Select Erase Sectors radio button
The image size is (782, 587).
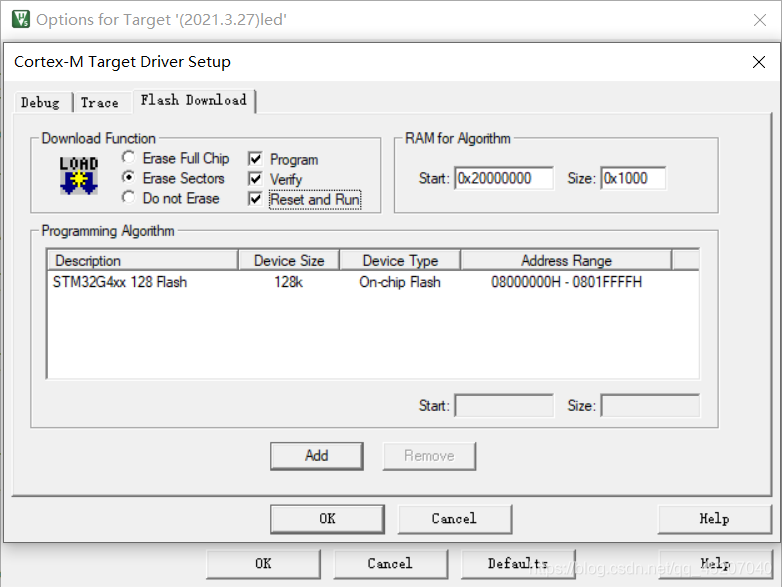[x=128, y=178]
